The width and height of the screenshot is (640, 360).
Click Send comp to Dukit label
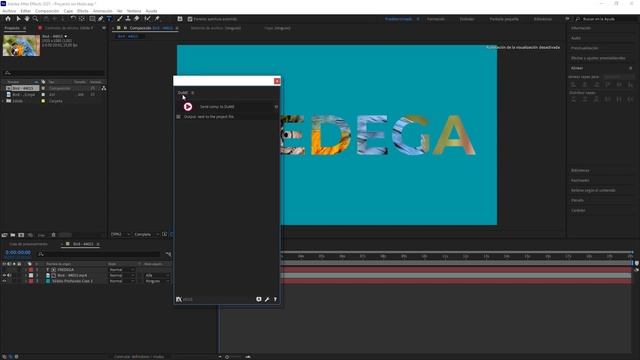pos(217,107)
